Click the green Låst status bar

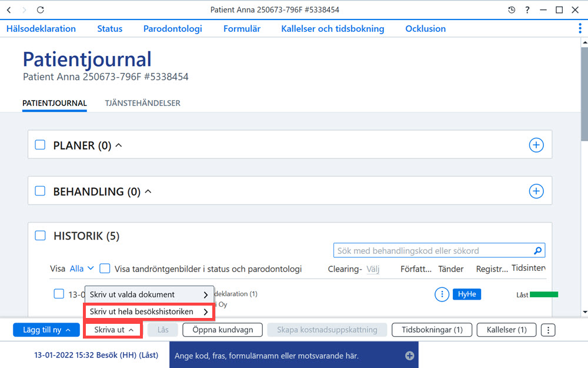pyautogui.click(x=544, y=294)
